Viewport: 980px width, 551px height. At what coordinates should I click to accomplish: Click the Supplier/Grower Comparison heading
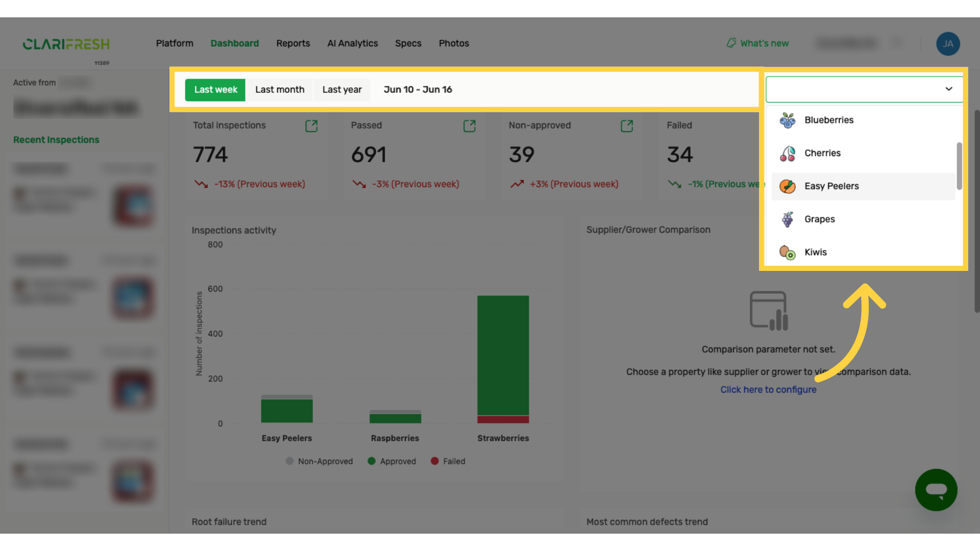648,230
